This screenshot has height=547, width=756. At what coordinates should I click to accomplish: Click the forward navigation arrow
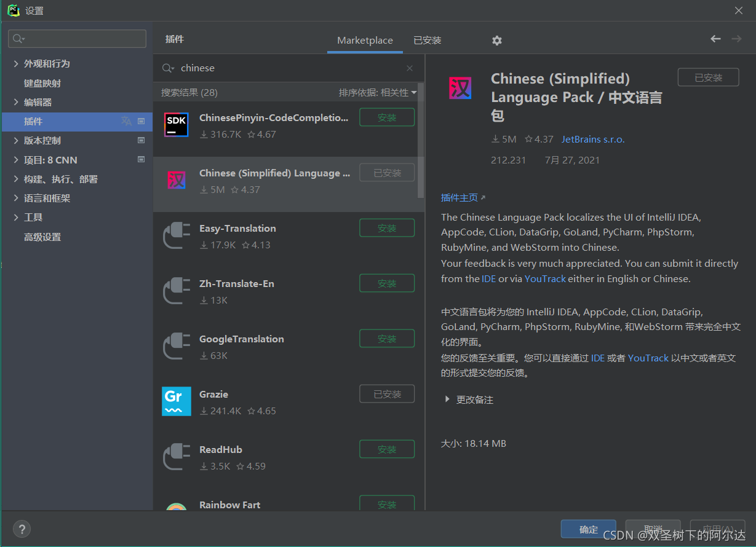(x=736, y=39)
